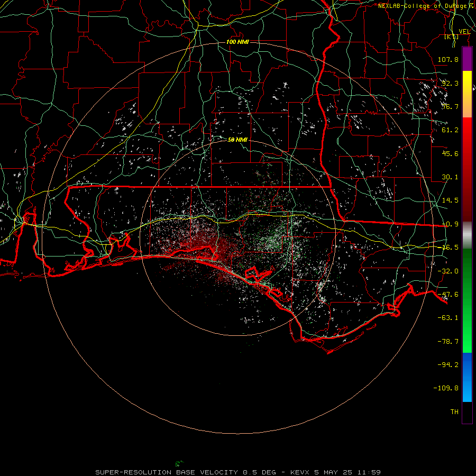
Task: Click the 61.2 legend value
Action: [x=450, y=130]
